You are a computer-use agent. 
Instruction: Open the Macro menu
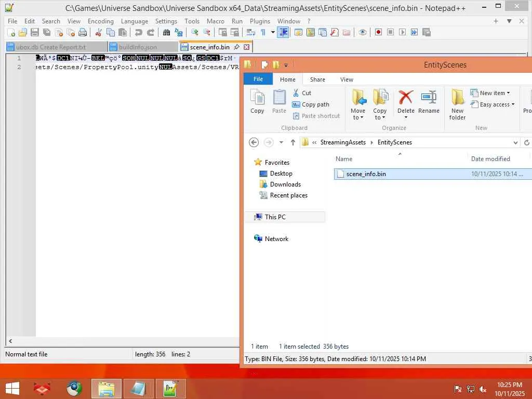[x=216, y=21]
